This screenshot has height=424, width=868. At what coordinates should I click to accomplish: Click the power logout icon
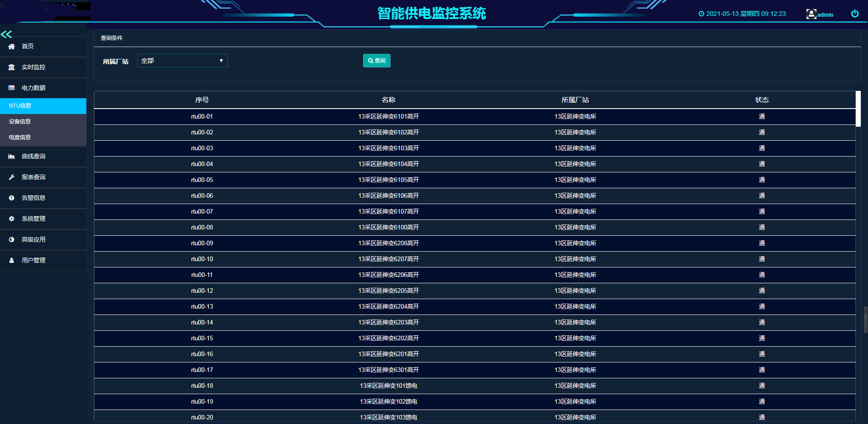coord(854,14)
